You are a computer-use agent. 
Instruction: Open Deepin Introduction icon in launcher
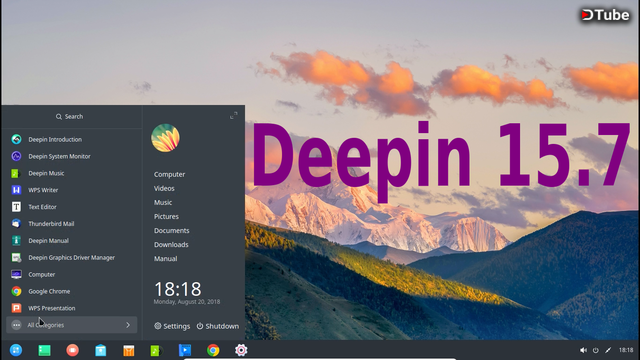16,139
